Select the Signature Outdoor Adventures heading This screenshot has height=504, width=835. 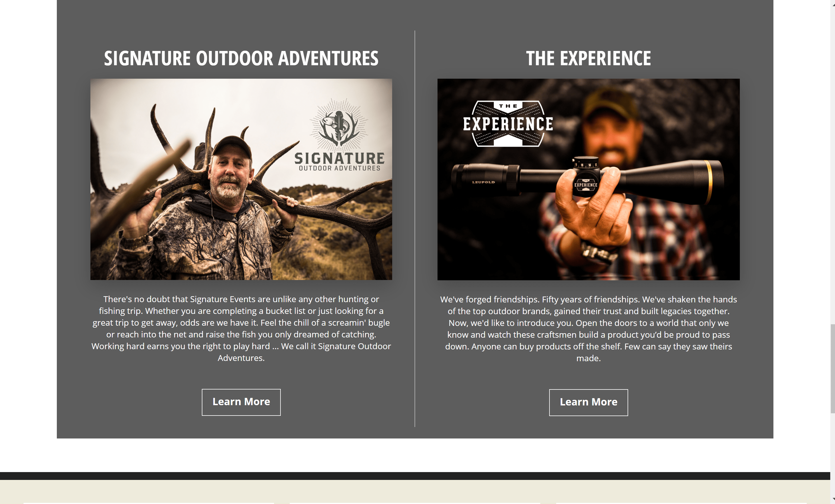tap(241, 58)
